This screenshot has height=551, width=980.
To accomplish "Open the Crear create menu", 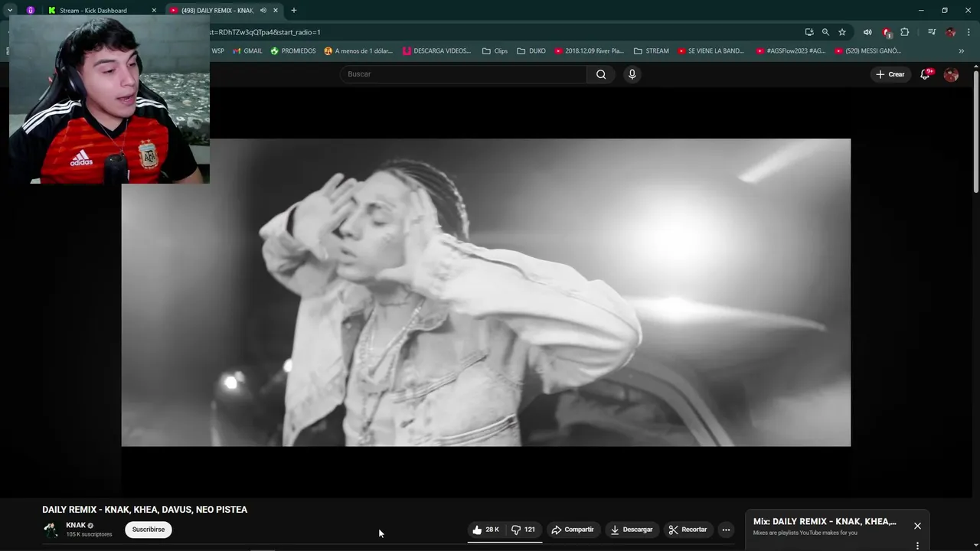I will (890, 74).
